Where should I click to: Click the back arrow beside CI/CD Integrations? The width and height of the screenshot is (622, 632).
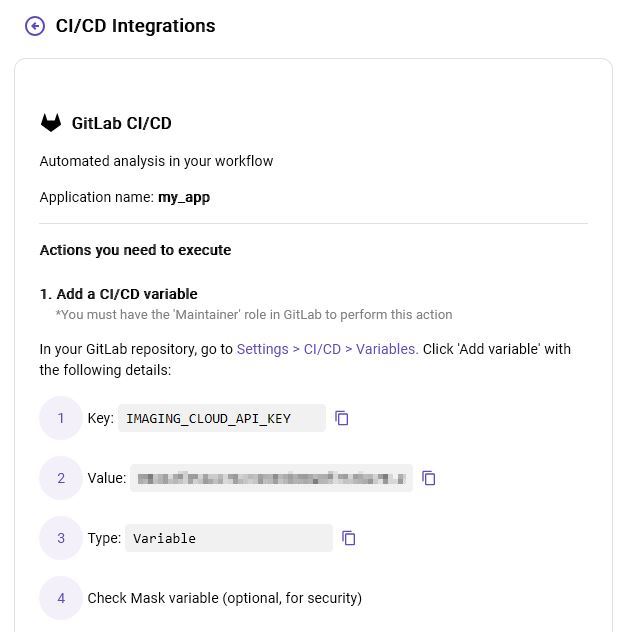point(35,26)
